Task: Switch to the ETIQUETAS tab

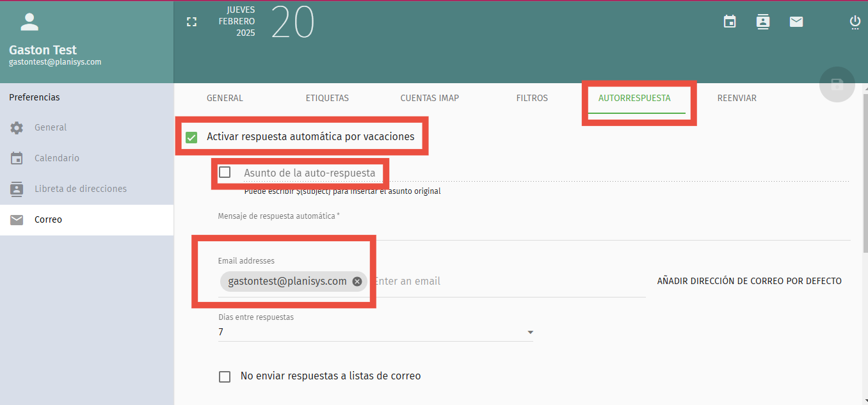Action: point(327,98)
